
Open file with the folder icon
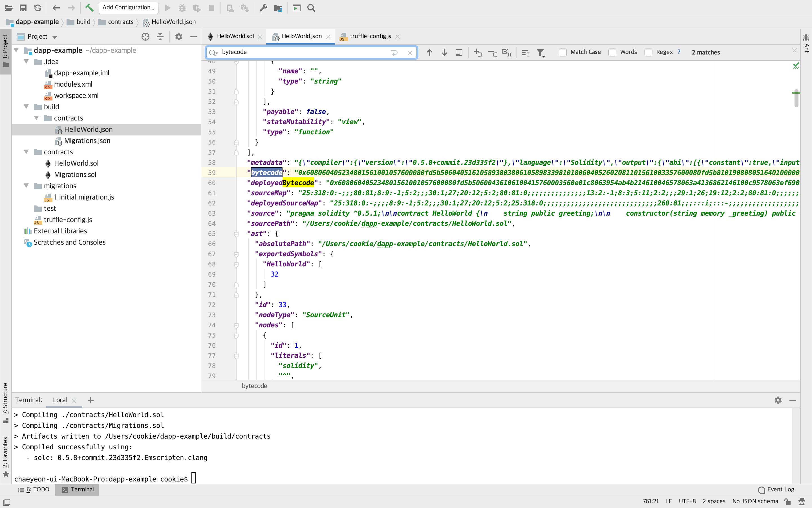coord(9,8)
